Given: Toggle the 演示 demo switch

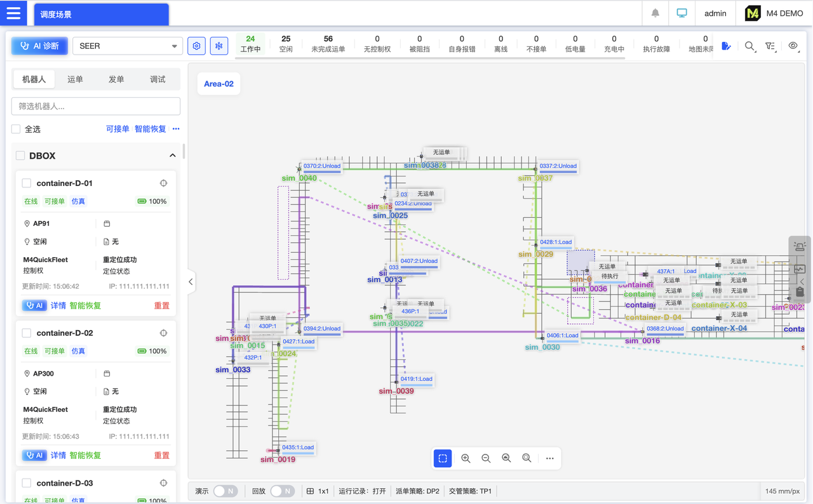Looking at the screenshot, I should tap(225, 491).
